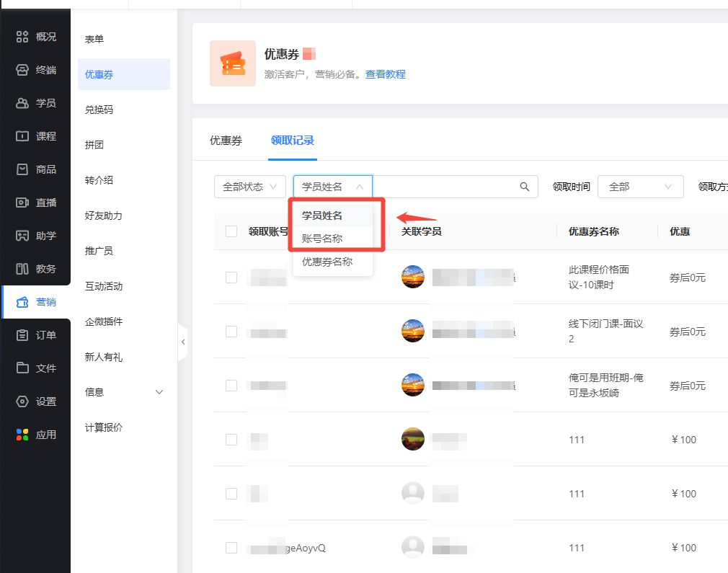Open the 全部状态 status dropdown
The image size is (728, 573).
click(x=249, y=187)
